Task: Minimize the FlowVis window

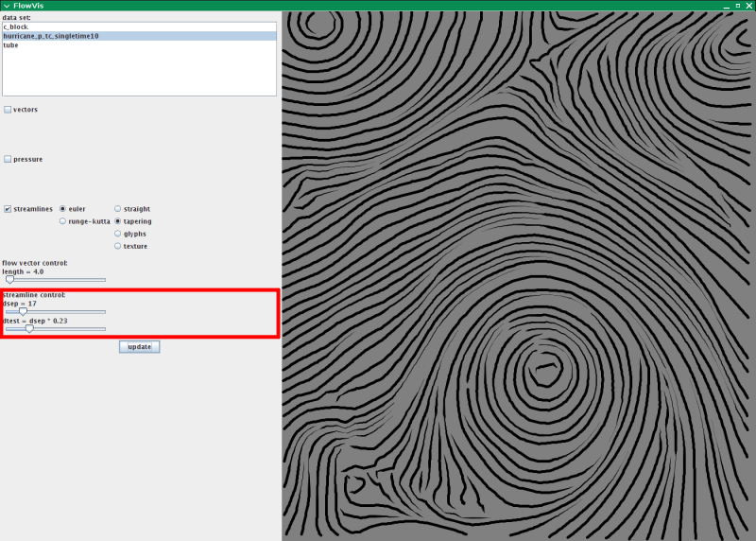Action: (x=726, y=6)
